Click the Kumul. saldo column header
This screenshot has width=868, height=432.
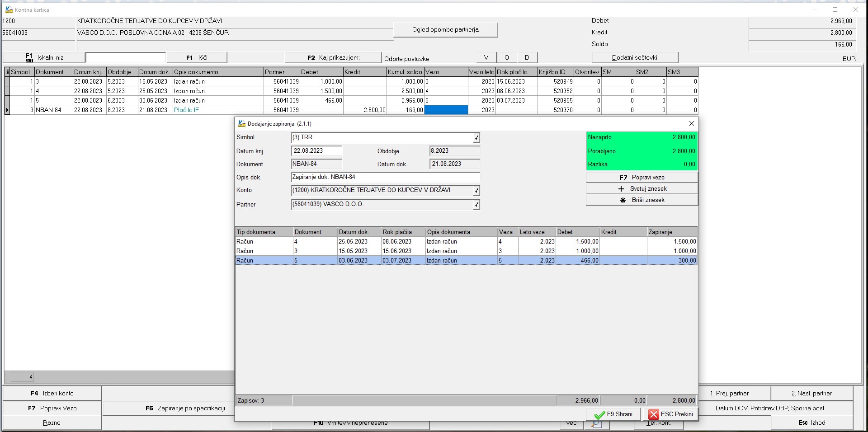pyautogui.click(x=405, y=72)
